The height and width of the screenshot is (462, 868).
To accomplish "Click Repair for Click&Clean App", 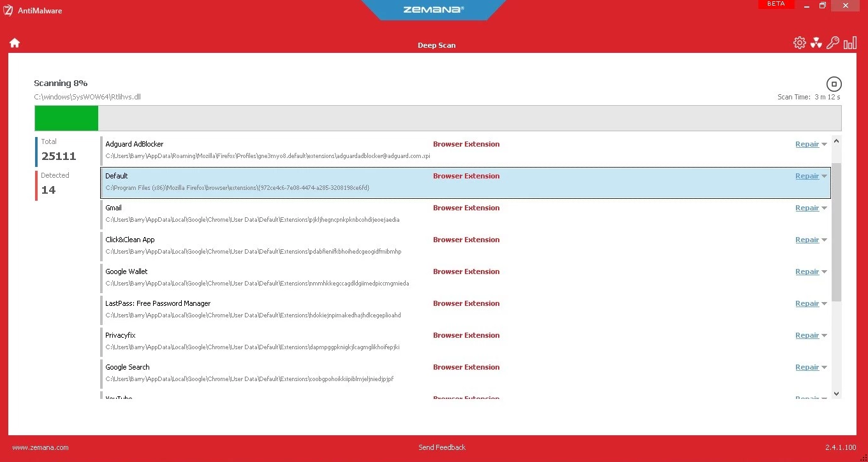I will coord(807,240).
